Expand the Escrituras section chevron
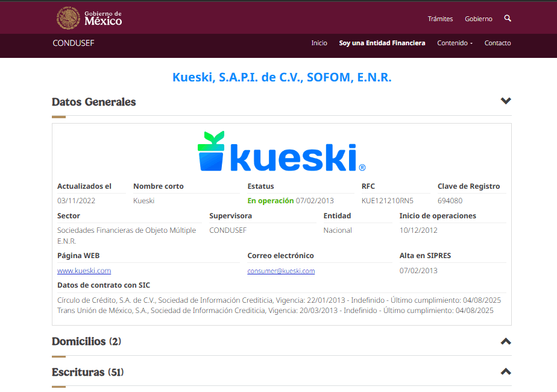 coord(506,371)
